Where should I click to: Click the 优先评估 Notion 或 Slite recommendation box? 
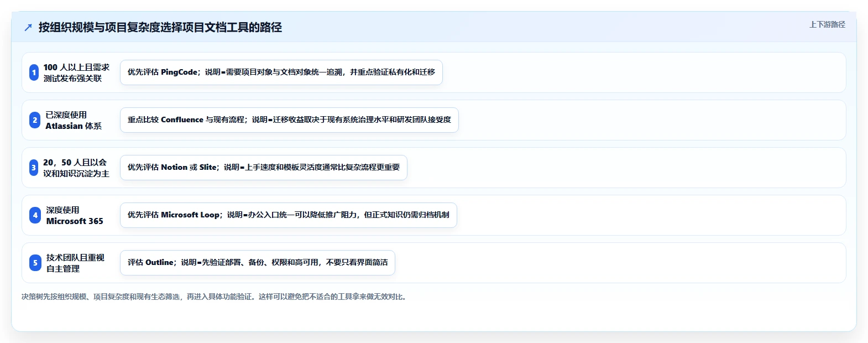click(264, 168)
